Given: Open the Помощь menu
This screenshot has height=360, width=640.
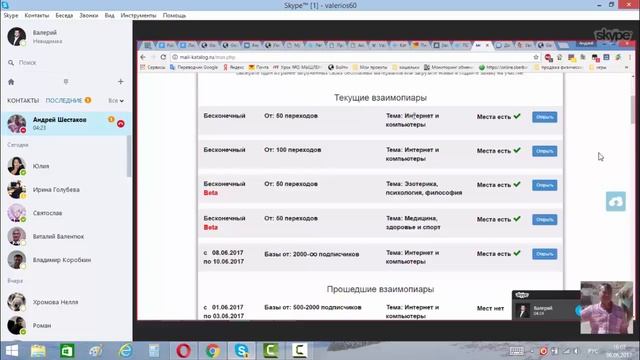Looking at the screenshot, I should pyautogui.click(x=174, y=15).
